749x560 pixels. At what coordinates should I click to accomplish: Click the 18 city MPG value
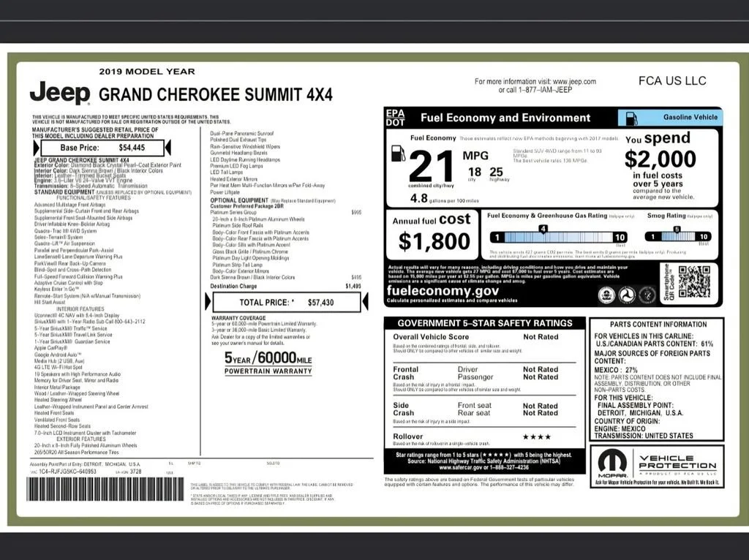coord(474,172)
